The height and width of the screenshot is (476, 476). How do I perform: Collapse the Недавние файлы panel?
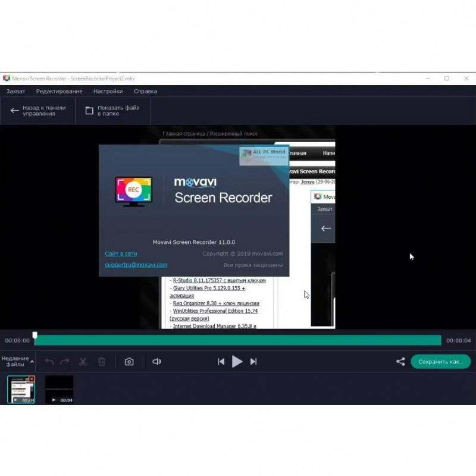[18, 361]
